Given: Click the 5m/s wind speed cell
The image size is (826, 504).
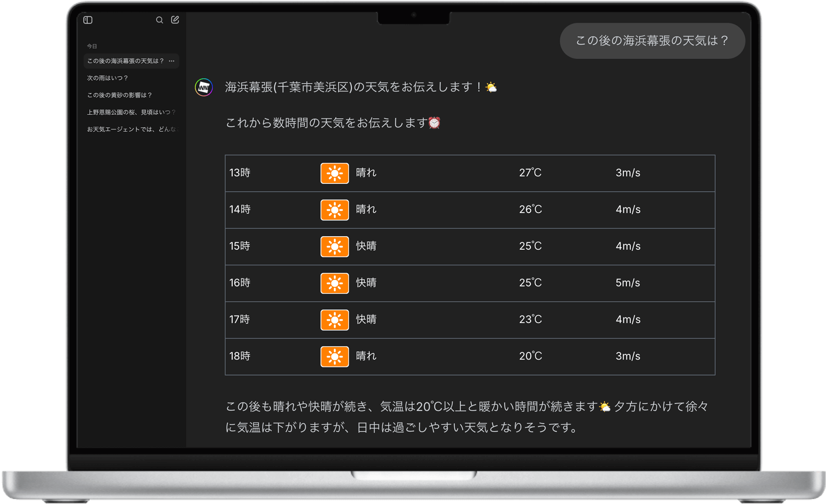Looking at the screenshot, I should click(627, 283).
